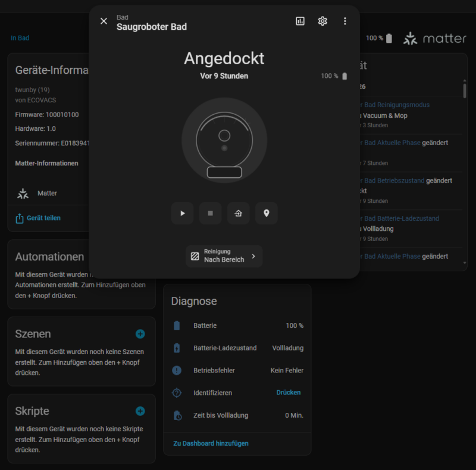Click the header battery icon beside 100 %
This screenshot has height=470, width=476.
[x=389, y=38]
